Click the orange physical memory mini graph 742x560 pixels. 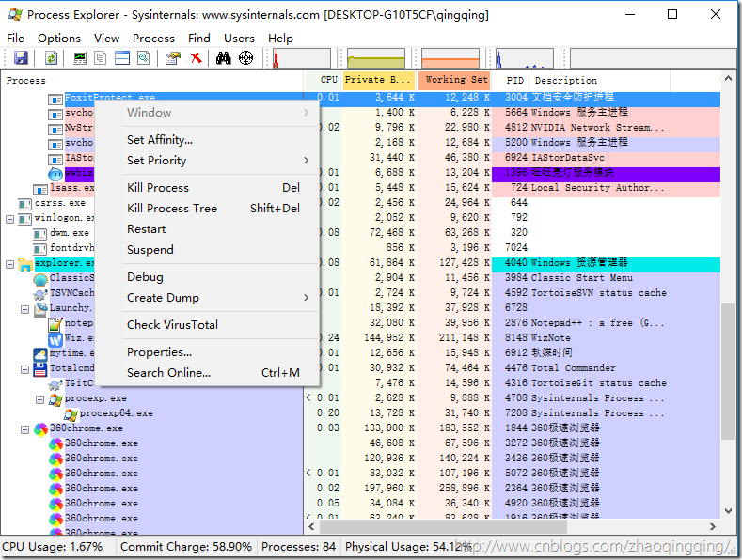click(450, 58)
